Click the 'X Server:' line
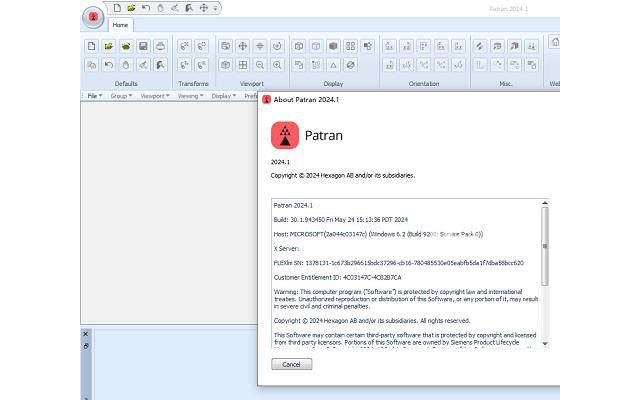Viewport: 640px width, 400px height. 286,249
